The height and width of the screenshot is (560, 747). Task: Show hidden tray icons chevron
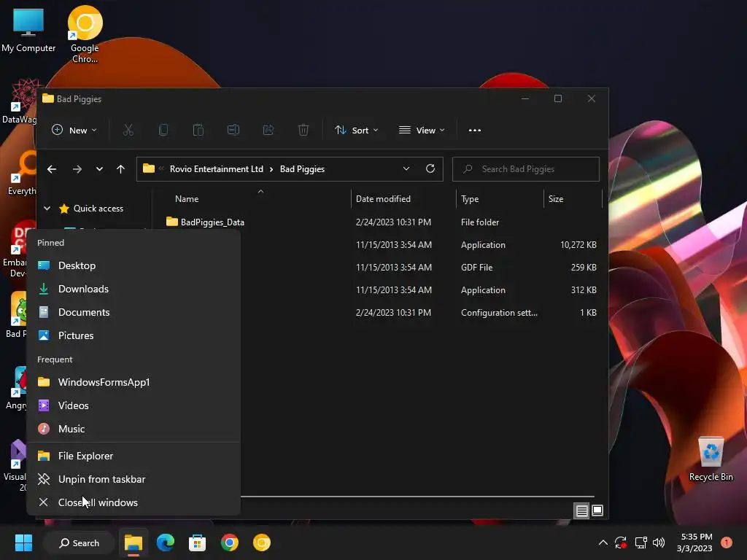(603, 542)
